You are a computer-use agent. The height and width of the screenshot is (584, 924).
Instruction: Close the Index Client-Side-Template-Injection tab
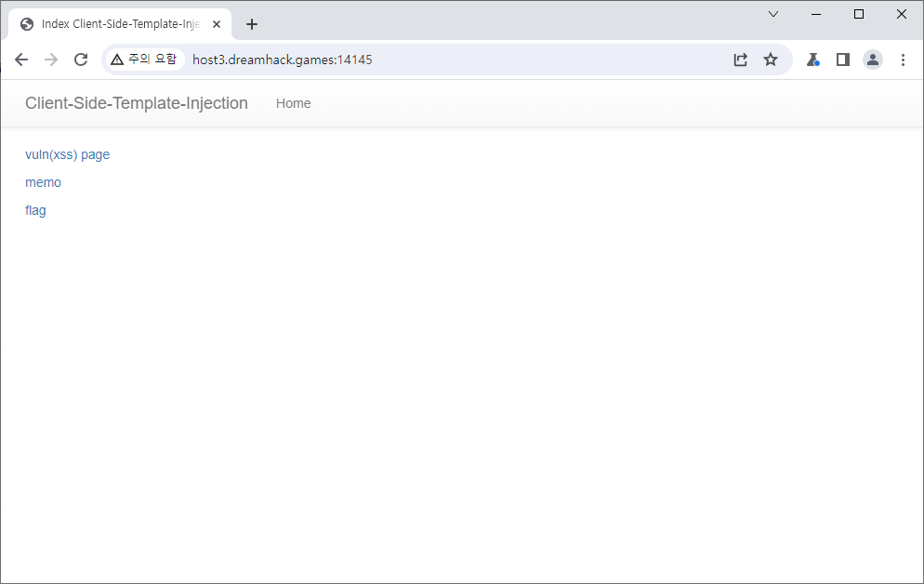pyautogui.click(x=217, y=24)
